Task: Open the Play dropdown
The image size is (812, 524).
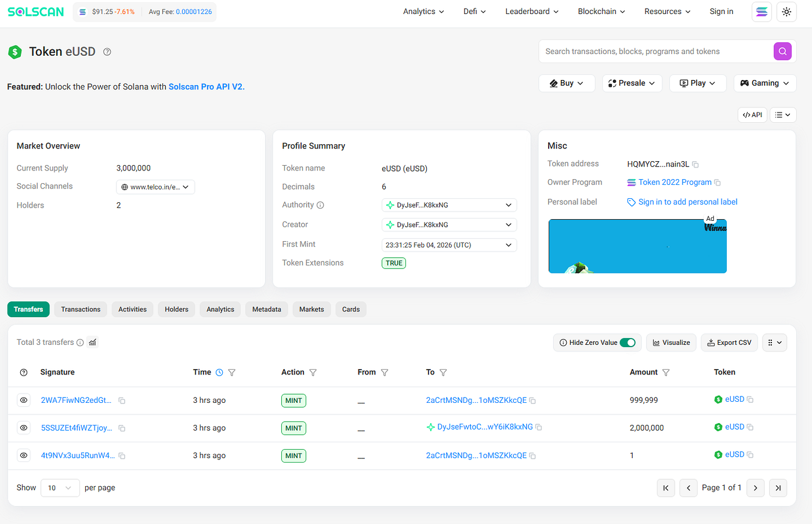Action: (698, 83)
